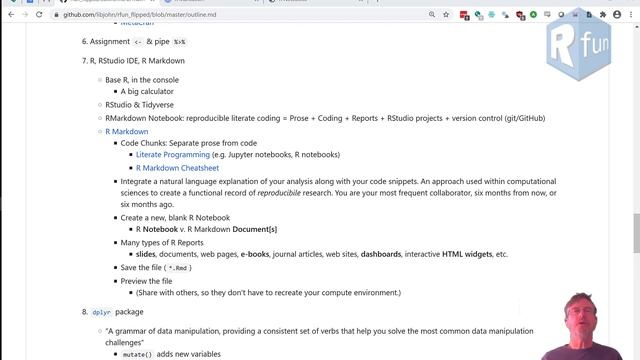
Task: Click the "<-" assignment code snippet
Action: [138, 42]
